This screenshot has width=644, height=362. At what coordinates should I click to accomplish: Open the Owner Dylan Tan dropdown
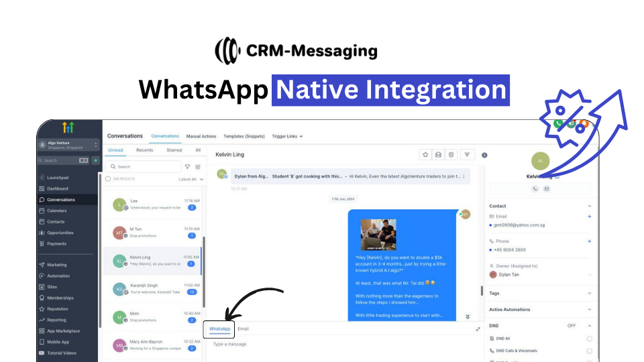[x=540, y=275]
